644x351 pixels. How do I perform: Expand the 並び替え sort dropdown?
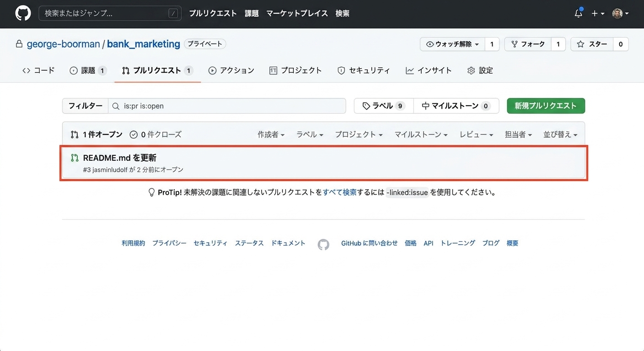coord(560,134)
